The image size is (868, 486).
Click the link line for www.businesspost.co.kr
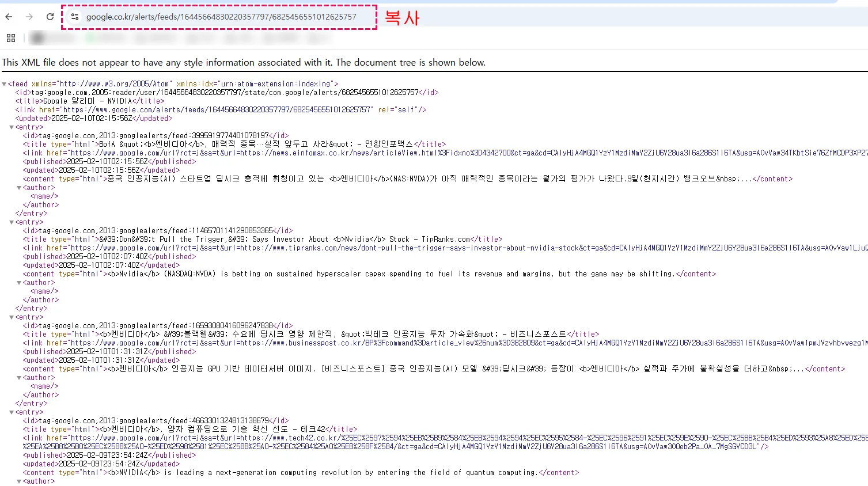(x=445, y=343)
